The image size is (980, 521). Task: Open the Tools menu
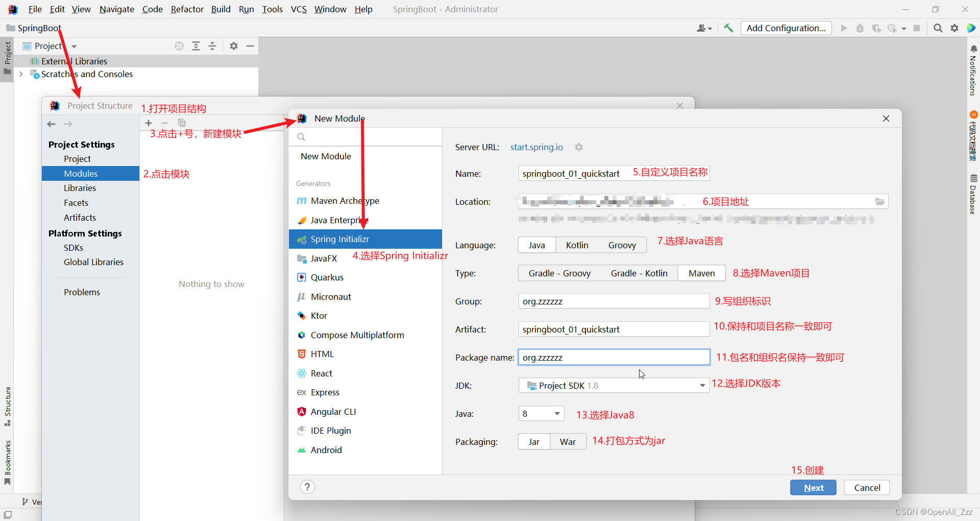click(x=273, y=9)
